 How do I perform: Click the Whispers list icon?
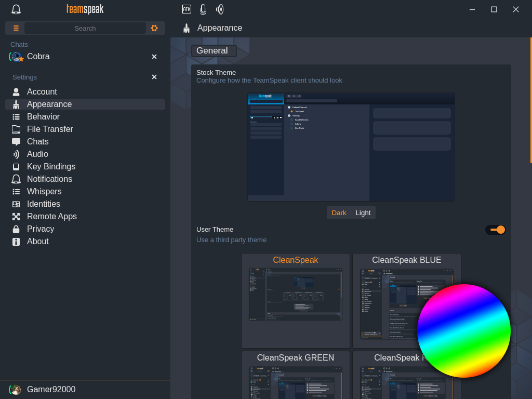coord(16,192)
